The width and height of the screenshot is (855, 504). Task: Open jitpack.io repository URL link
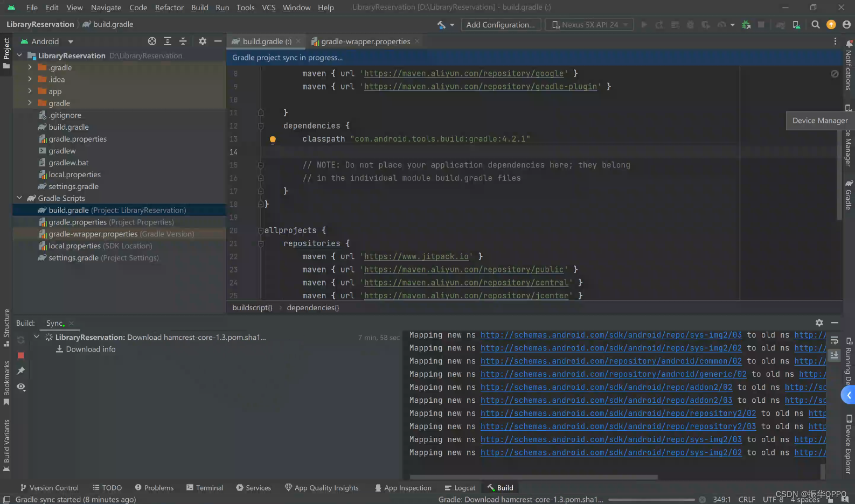(416, 257)
